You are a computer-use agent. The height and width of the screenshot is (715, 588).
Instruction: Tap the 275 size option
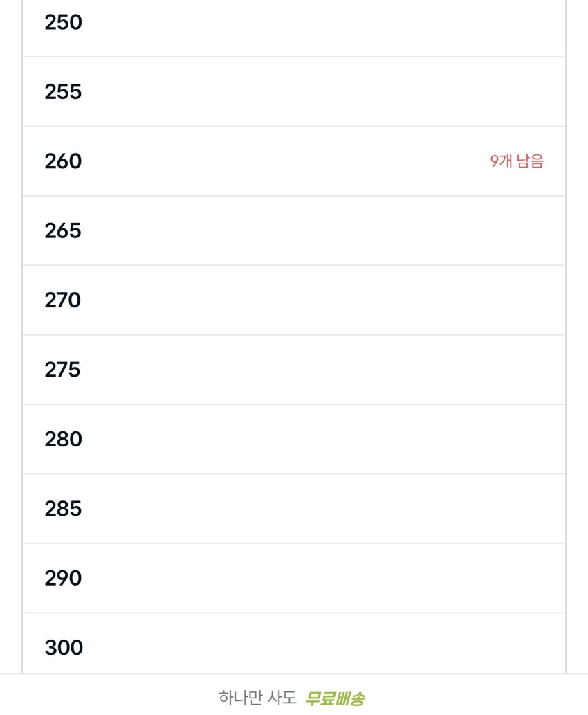(x=63, y=370)
